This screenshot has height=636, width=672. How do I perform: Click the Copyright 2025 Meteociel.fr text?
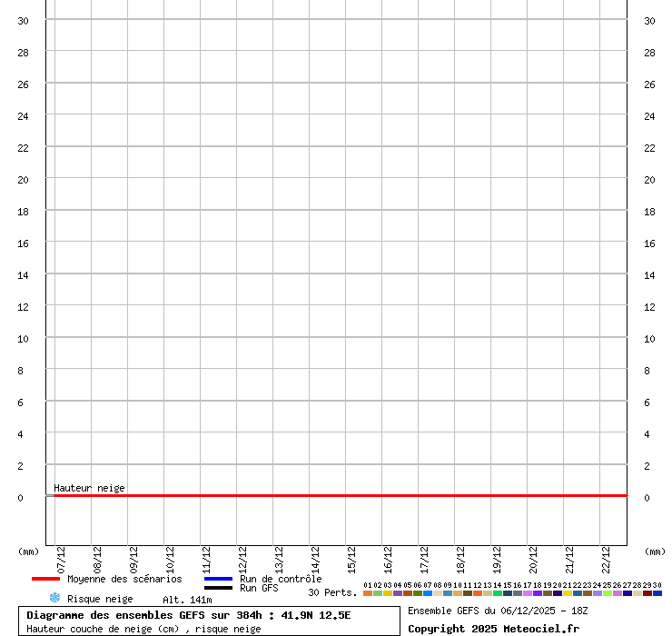493,629
